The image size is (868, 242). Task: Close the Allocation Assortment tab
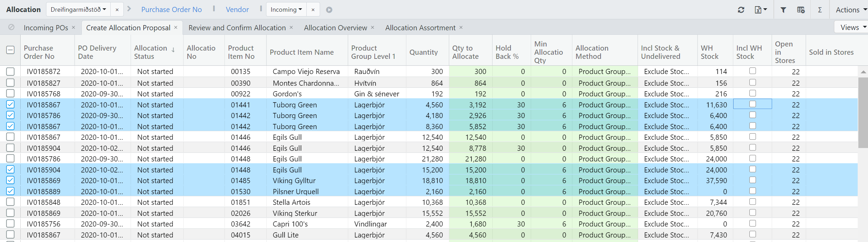[461, 28]
